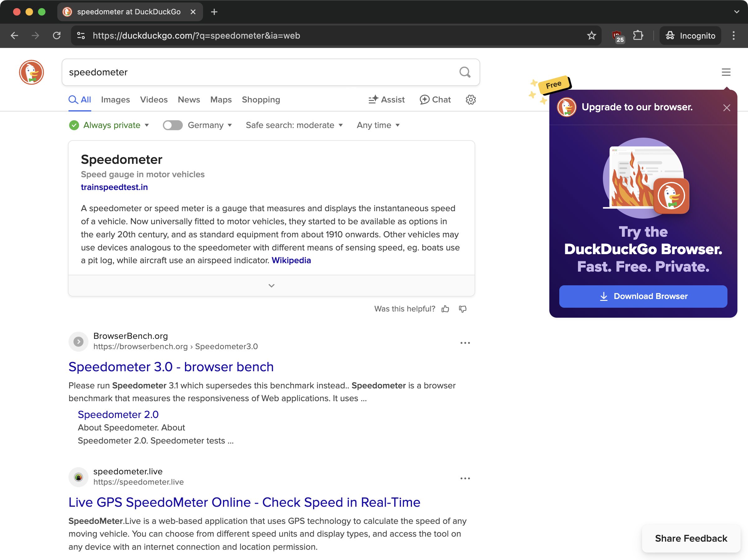Image resolution: width=748 pixels, height=560 pixels.
Task: Click the DuckDuckGo logo home icon
Action: pos(31,72)
